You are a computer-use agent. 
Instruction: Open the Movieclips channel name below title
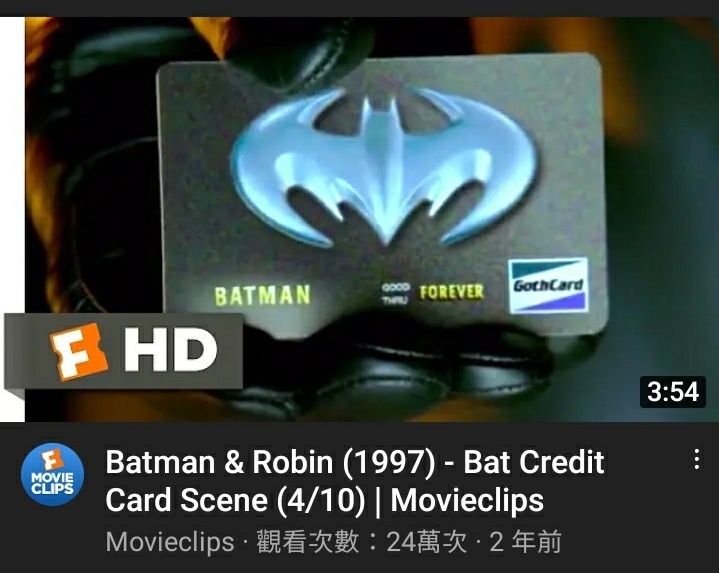(170, 542)
